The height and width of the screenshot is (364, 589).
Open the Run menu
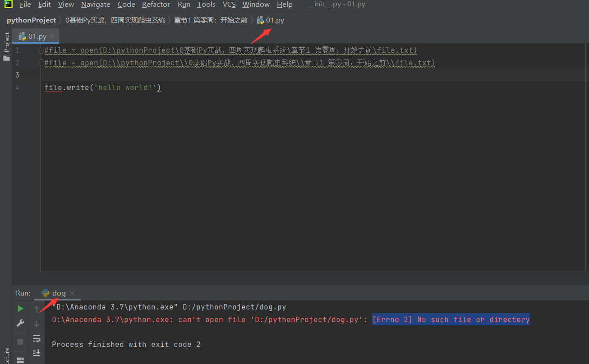point(184,5)
